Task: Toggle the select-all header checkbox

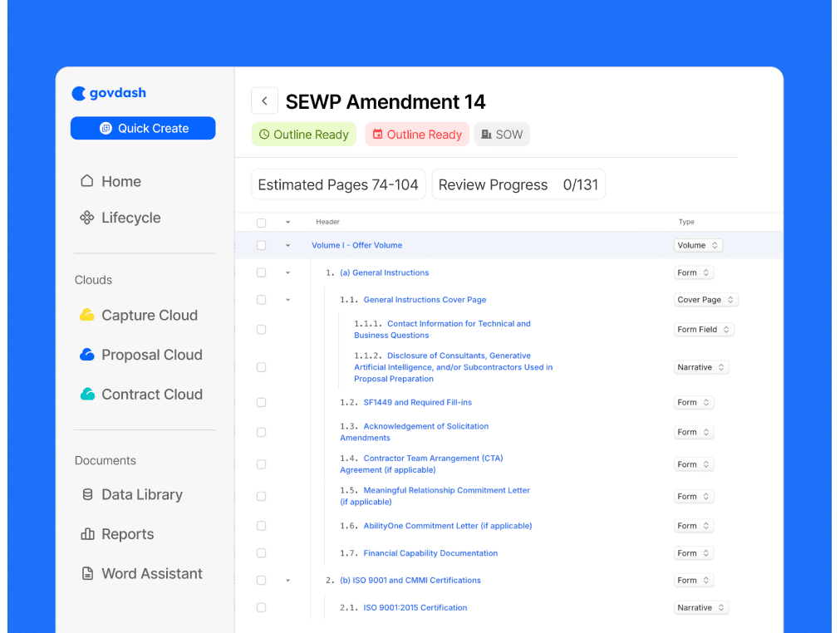Action: tap(262, 223)
